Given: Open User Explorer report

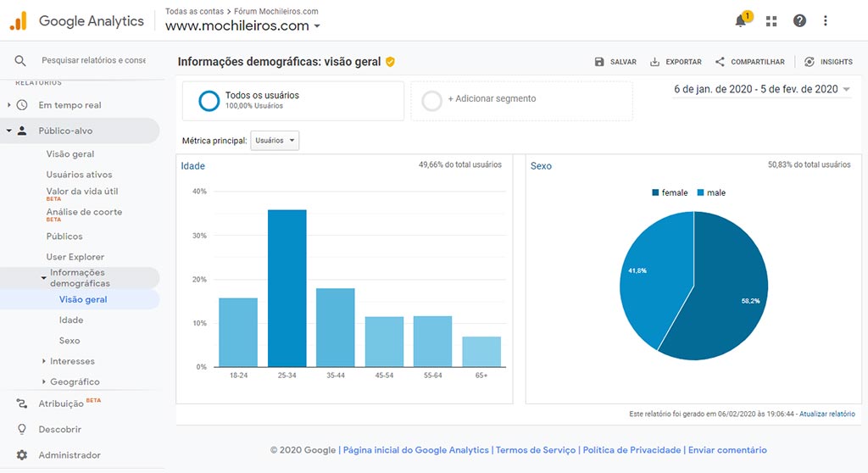Looking at the screenshot, I should [x=75, y=257].
